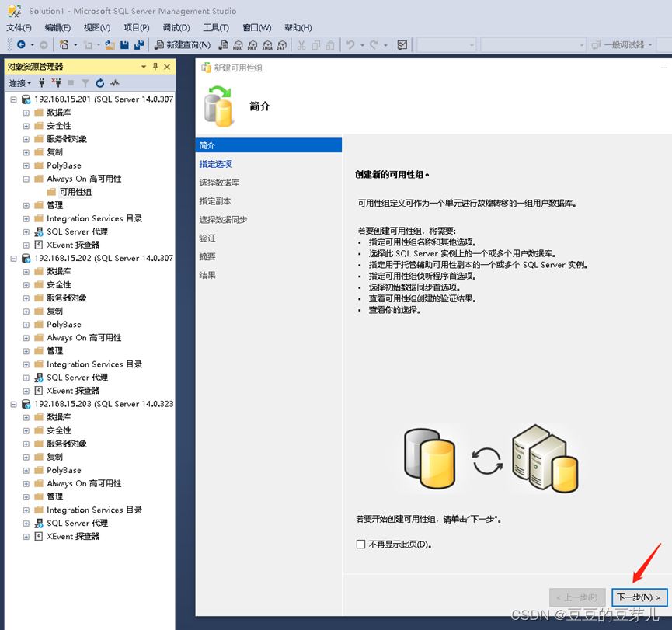Expand 数据库 under server 192.168.15.201

click(x=26, y=113)
